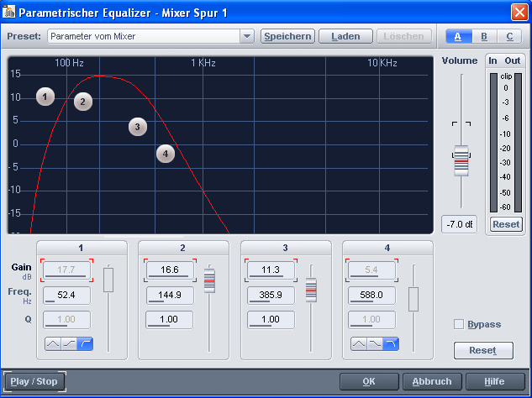Click the band 4 panel header
This screenshot has width=532, height=398.
click(387, 249)
